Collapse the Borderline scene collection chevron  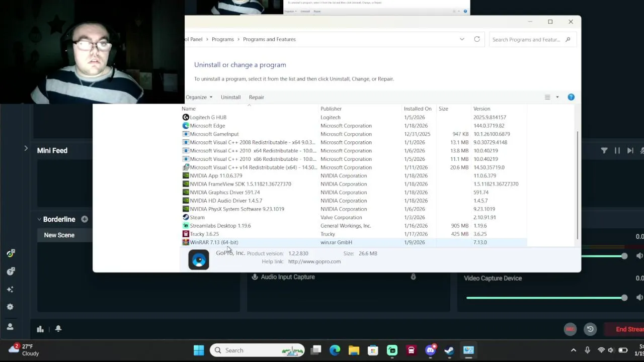point(39,219)
